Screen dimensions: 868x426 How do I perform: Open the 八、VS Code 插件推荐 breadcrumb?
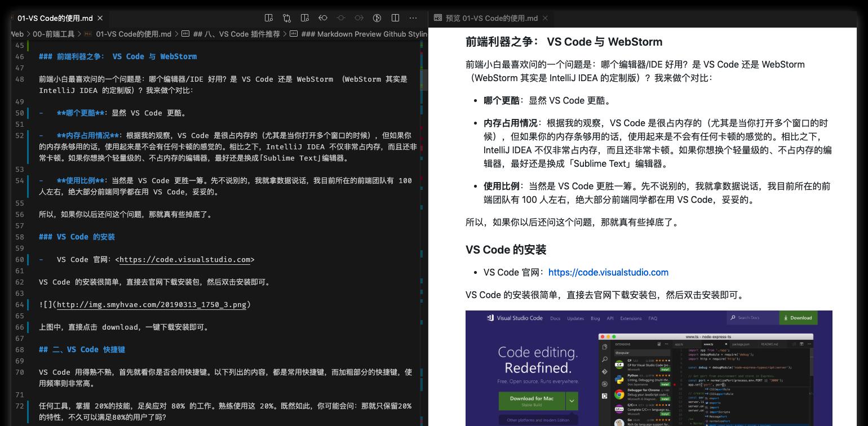click(x=236, y=34)
